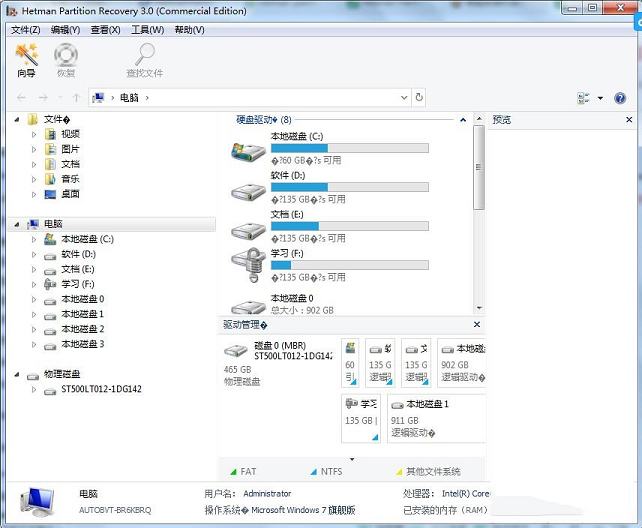The image size is (642, 528).
Task: Open the address bar history dropdown
Action: point(404,97)
